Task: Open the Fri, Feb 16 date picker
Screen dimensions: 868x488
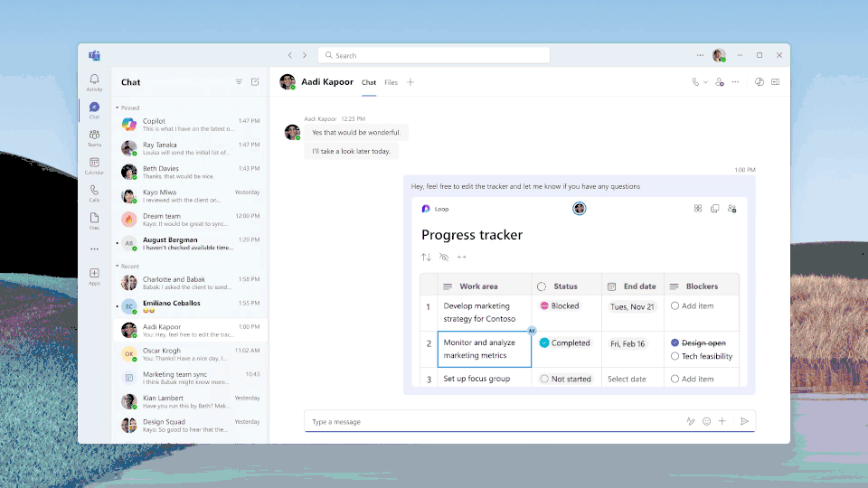Action: pos(627,343)
